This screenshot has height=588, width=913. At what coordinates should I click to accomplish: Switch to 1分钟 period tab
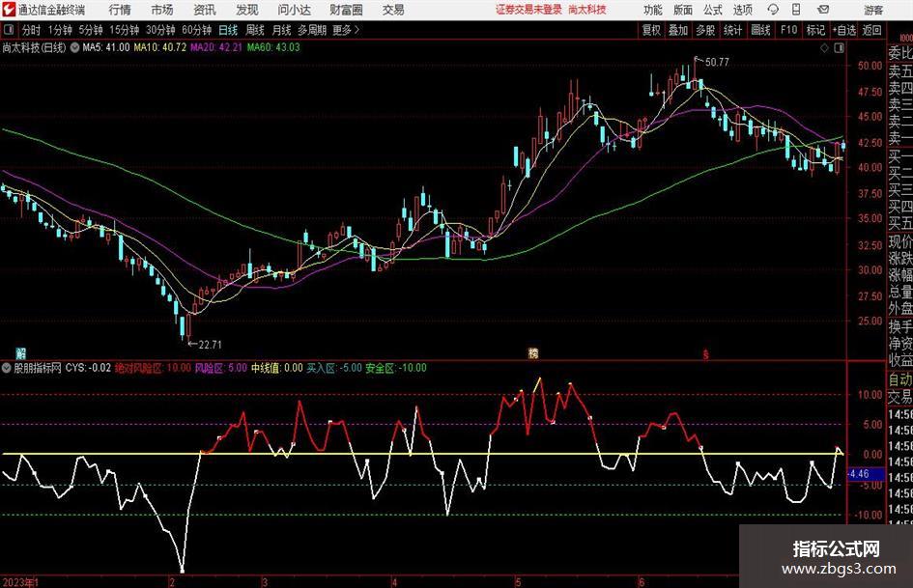[59, 30]
